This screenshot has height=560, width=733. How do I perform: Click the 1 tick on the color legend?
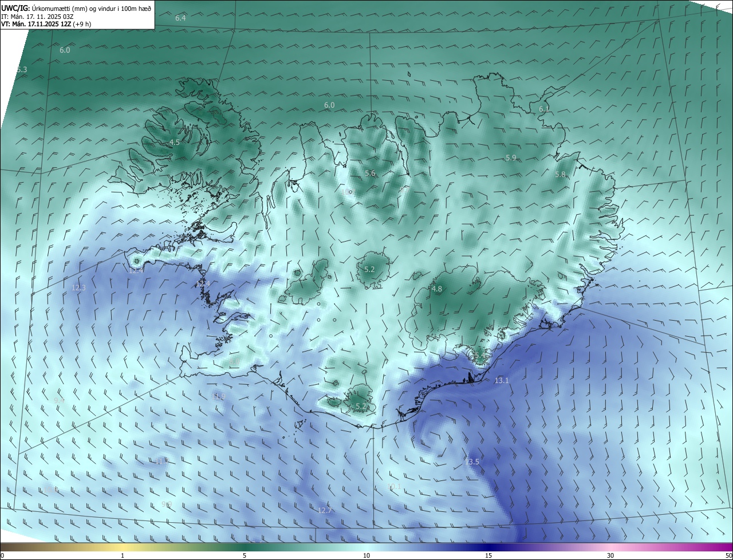pyautogui.click(x=123, y=555)
